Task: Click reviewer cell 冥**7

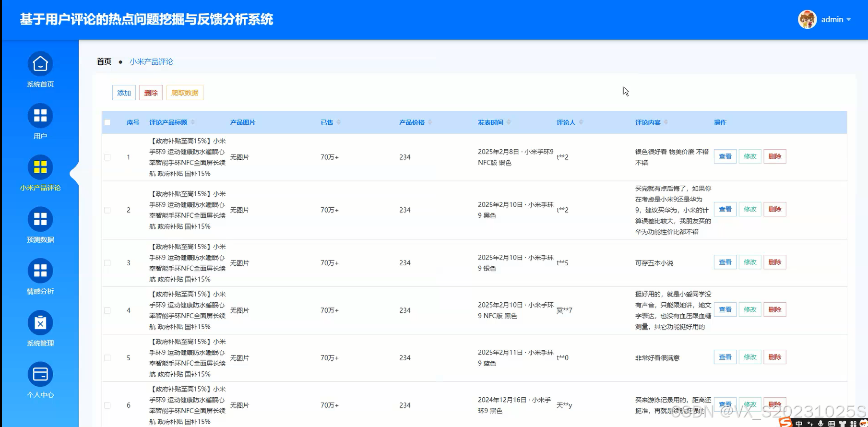Action: [564, 310]
